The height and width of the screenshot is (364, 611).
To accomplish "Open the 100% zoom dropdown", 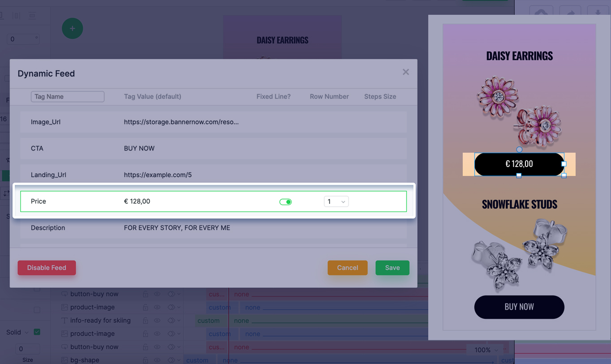I will (x=486, y=350).
